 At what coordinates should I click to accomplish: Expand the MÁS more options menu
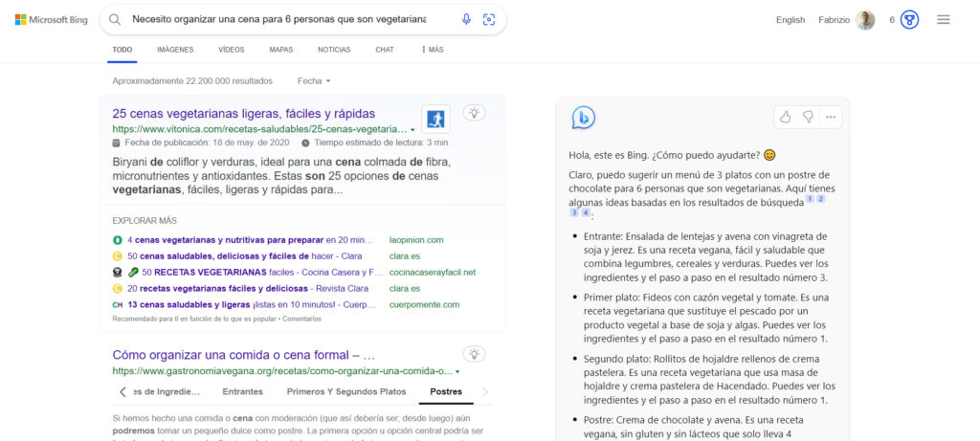[x=433, y=50]
